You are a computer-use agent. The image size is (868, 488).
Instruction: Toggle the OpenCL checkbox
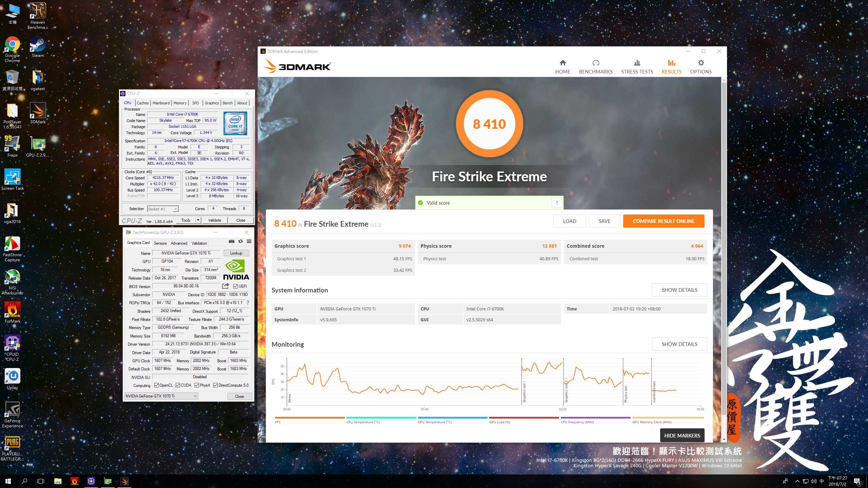156,385
